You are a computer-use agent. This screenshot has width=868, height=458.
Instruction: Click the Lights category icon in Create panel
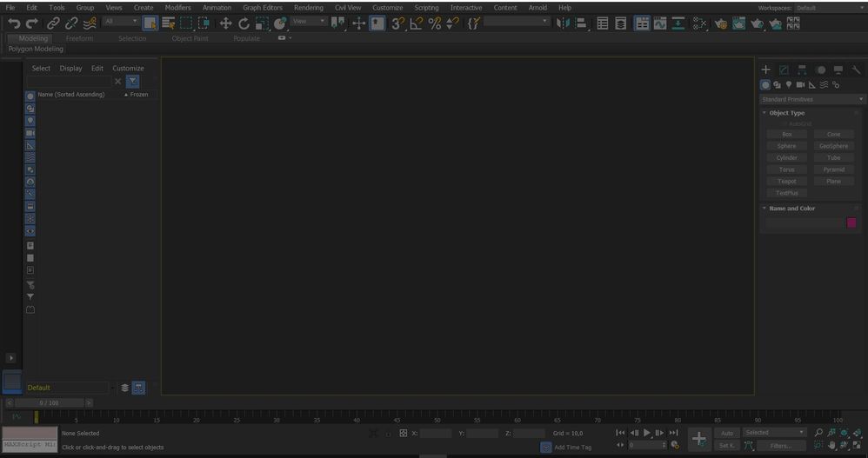[x=789, y=84]
